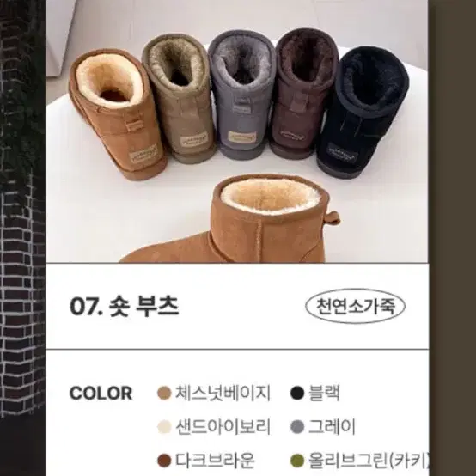
Task: Click the 천연소가죽 oval badge
Action: (355, 306)
